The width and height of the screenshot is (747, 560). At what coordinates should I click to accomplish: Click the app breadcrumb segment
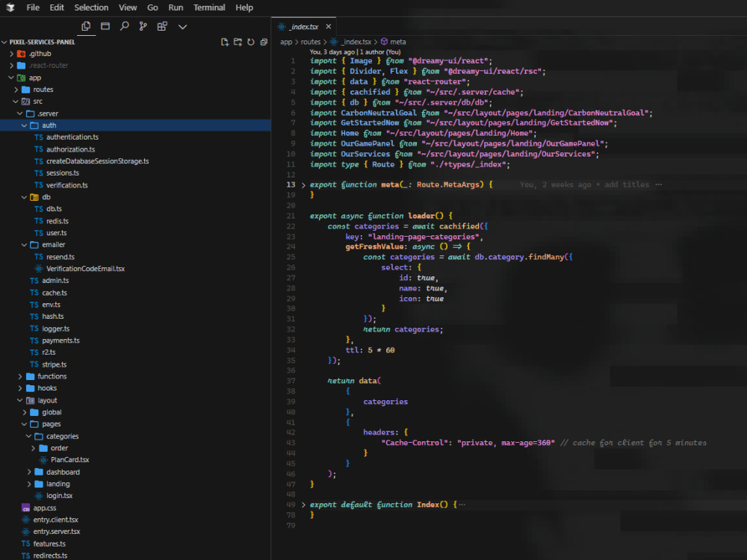[x=286, y=42]
